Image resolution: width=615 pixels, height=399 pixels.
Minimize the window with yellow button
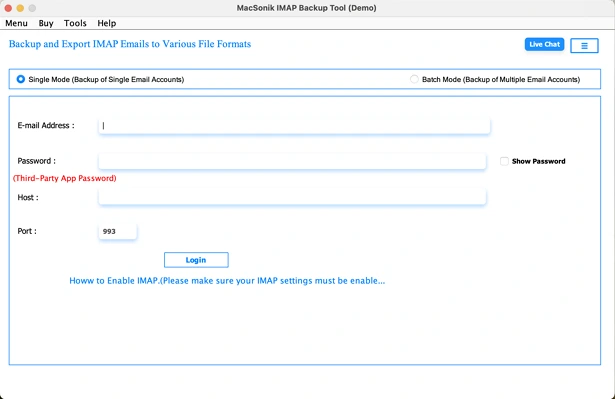pyautogui.click(x=20, y=8)
